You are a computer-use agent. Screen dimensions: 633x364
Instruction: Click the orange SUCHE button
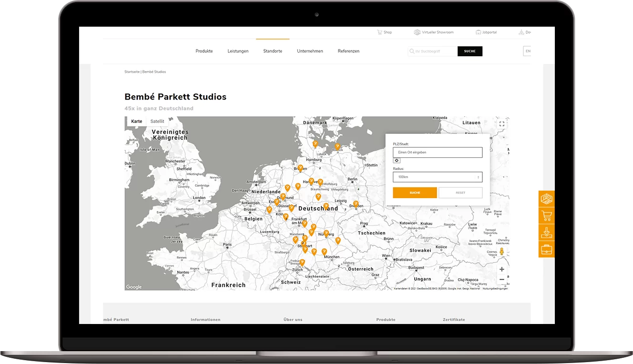(415, 192)
